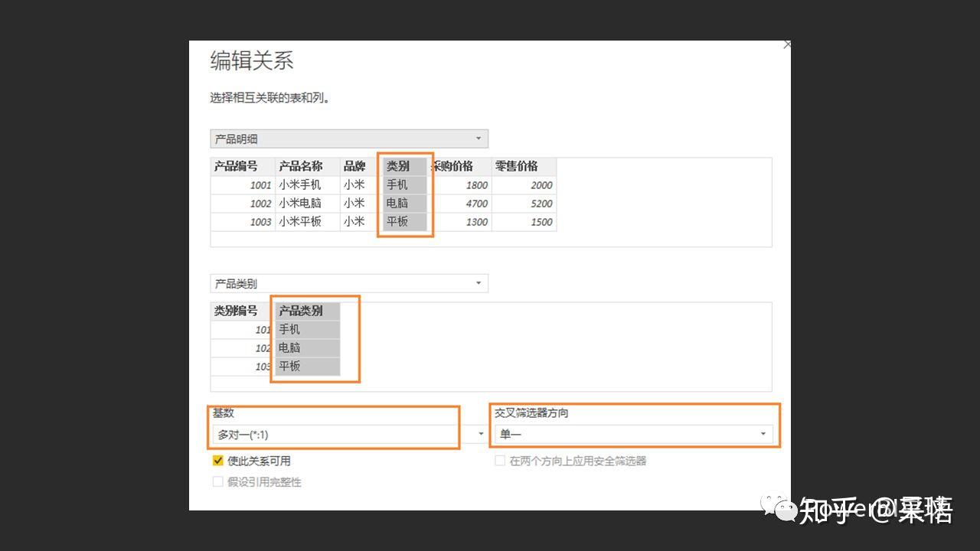Click the 手机 cell in the 产品类别 table

coord(308,330)
